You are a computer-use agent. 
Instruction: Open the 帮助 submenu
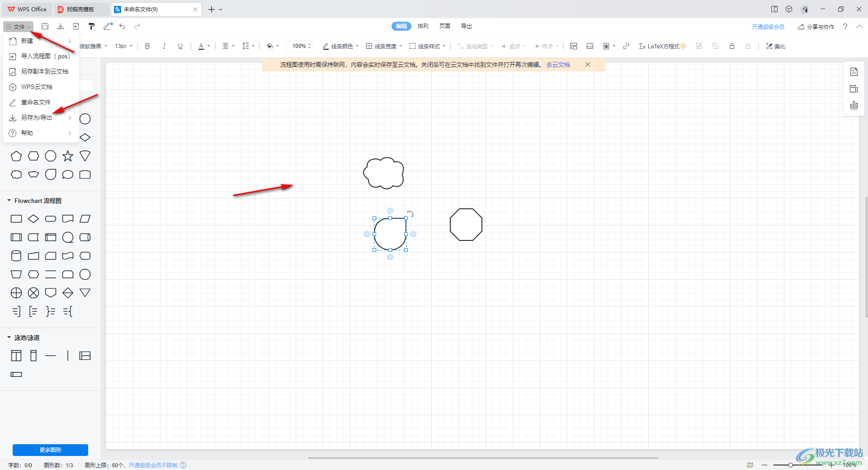click(41, 133)
